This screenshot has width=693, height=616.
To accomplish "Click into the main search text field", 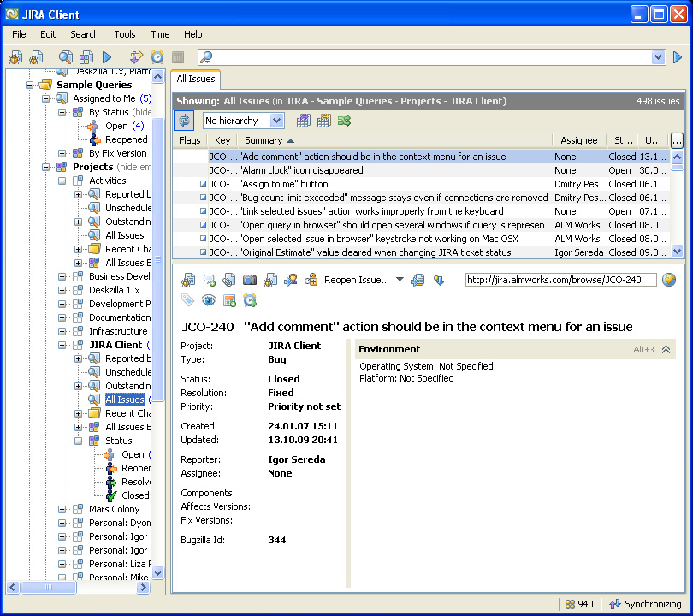I will tap(432, 57).
